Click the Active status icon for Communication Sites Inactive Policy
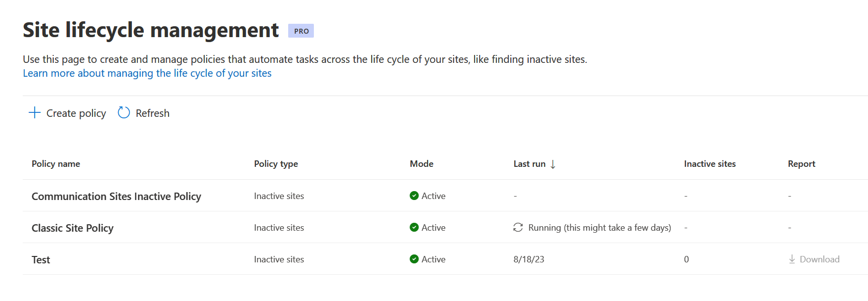 click(x=413, y=196)
